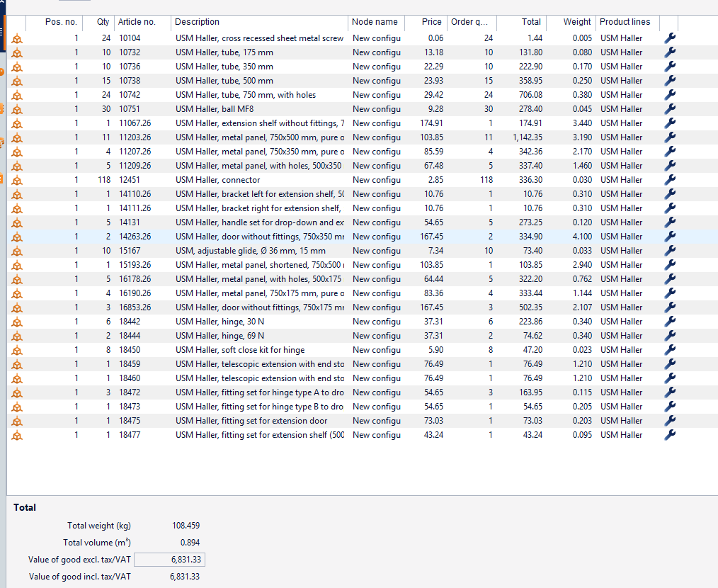Click orange article icon for row 11209.26
The height and width of the screenshot is (588, 718).
tap(17, 166)
